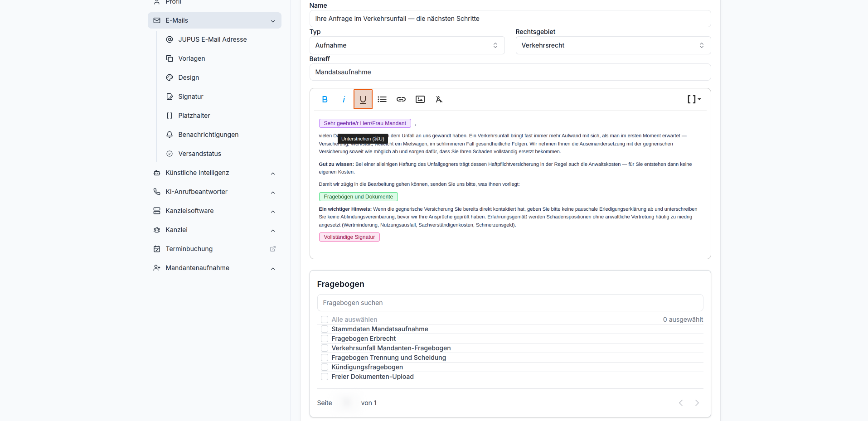Viewport: 868px width, 421px height.
Task: Click the Fragebögen und Dokumente placeholder chip
Action: [x=359, y=197]
